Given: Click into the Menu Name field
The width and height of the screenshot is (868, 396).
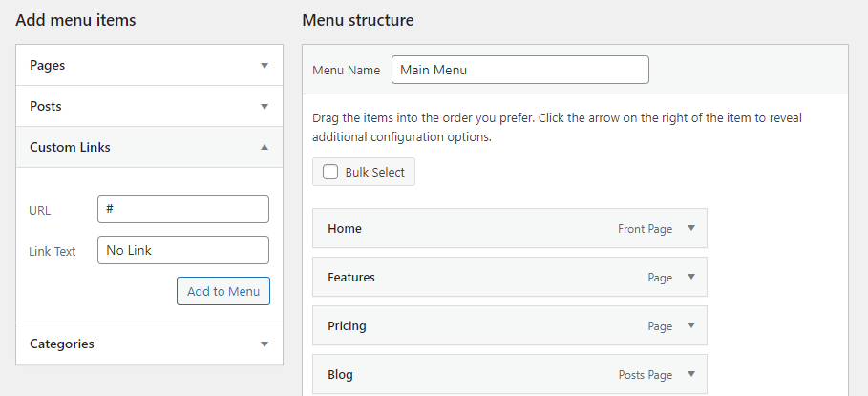Looking at the screenshot, I should (x=519, y=70).
